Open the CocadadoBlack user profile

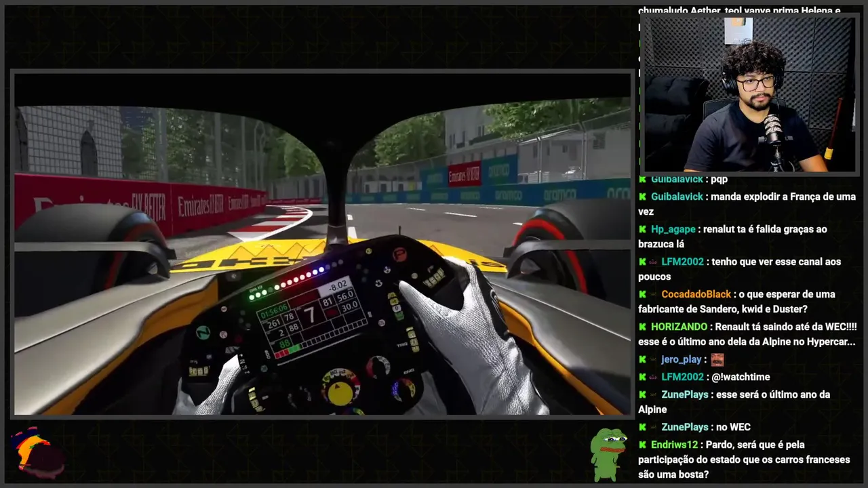[x=696, y=294]
